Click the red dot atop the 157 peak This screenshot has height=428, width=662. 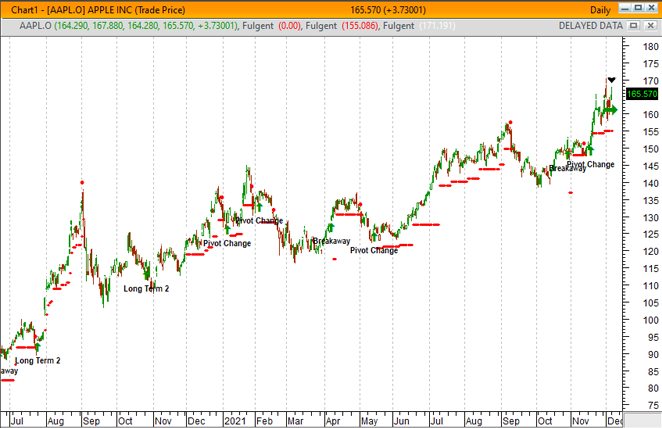click(510, 122)
